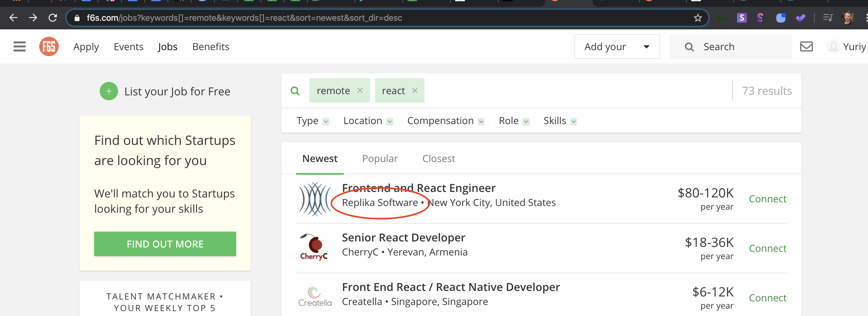Click the green search magnifier icon
The height and width of the screenshot is (316, 868).
click(295, 91)
